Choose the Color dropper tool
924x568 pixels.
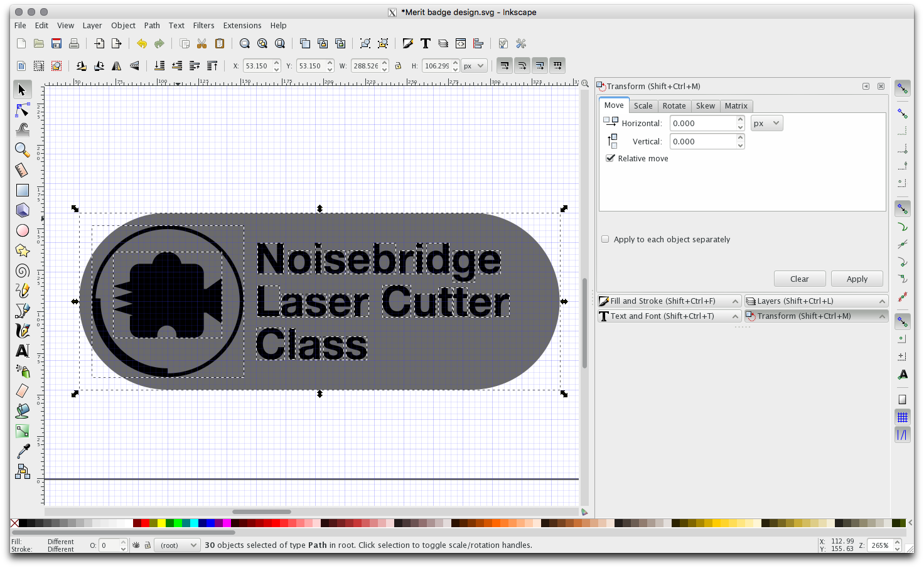tap(23, 451)
